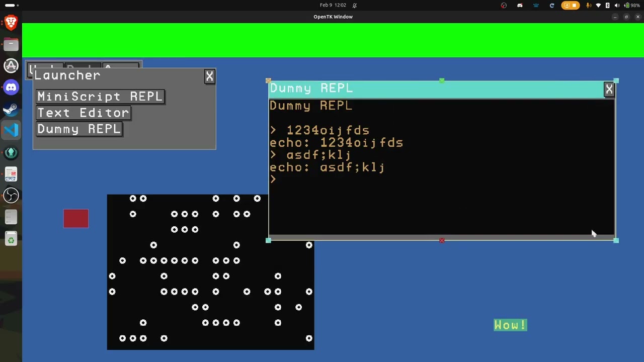
Task: Click the 'echo: asdf;klj' output line
Action: 327,167
